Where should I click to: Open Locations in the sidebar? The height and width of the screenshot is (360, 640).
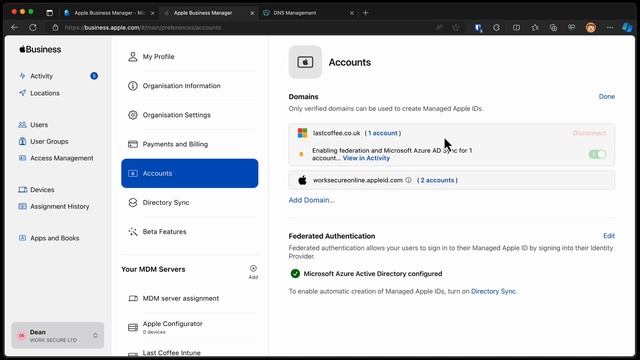tap(44, 93)
